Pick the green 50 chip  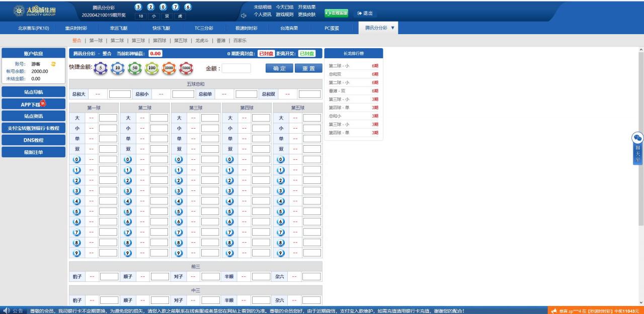[x=135, y=68]
